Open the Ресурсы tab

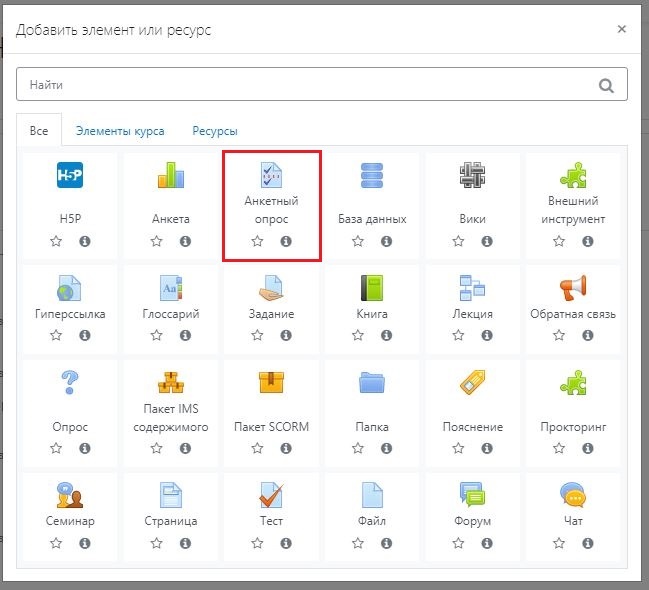[215, 131]
